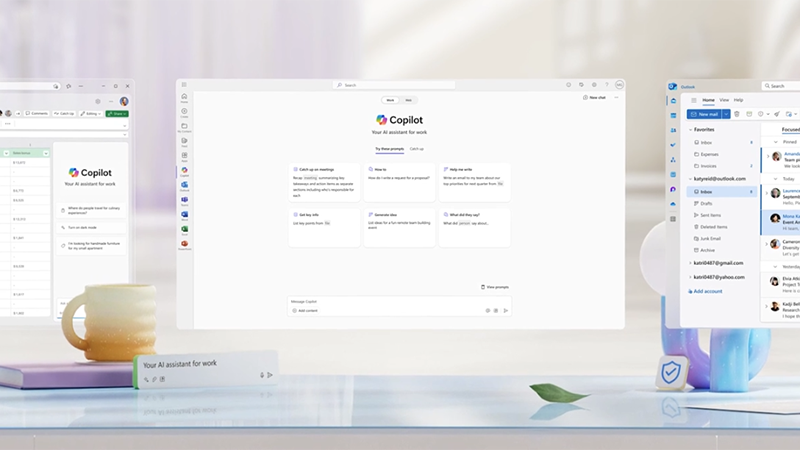The height and width of the screenshot is (450, 800).
Task: Open the Outlook navigation hamburger menu
Action: (x=693, y=100)
